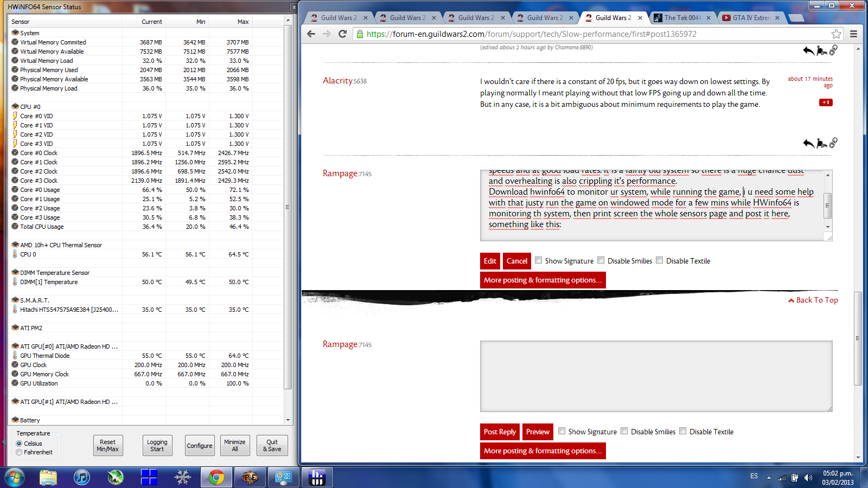Tick Show Signature next to the Cancel button
868x488 pixels.
click(x=538, y=260)
